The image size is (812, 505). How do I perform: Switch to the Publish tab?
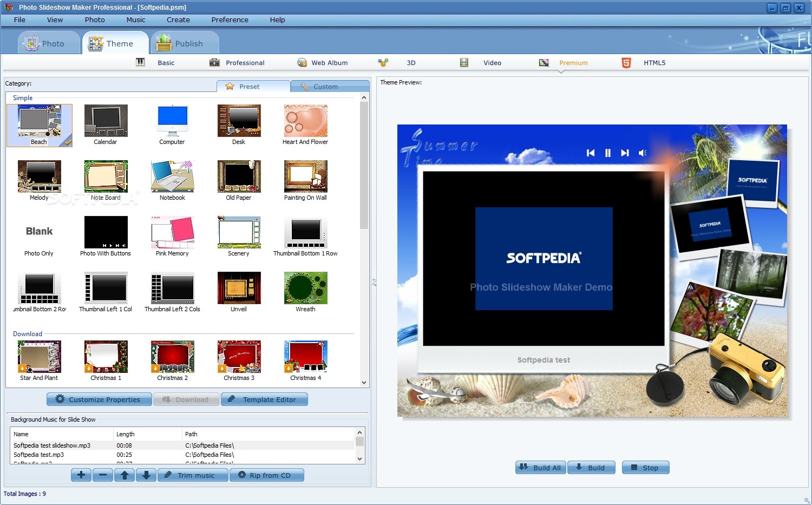185,43
